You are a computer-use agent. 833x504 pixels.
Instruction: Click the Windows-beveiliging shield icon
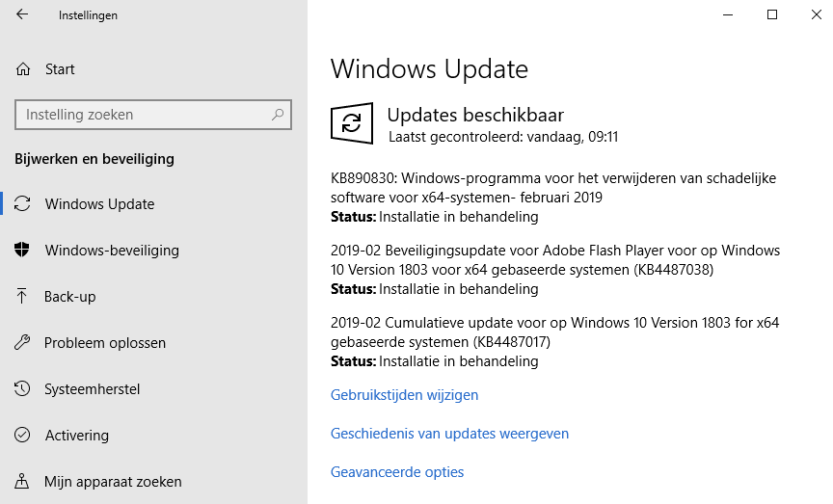(22, 251)
